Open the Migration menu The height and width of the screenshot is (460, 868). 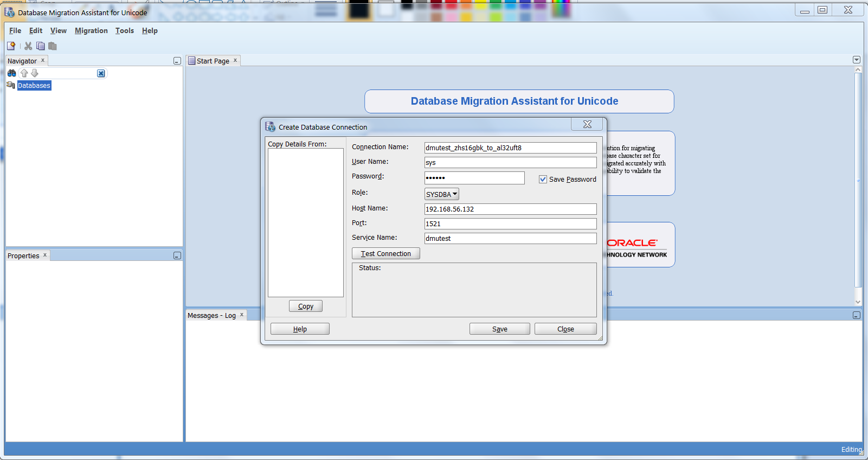pyautogui.click(x=91, y=31)
